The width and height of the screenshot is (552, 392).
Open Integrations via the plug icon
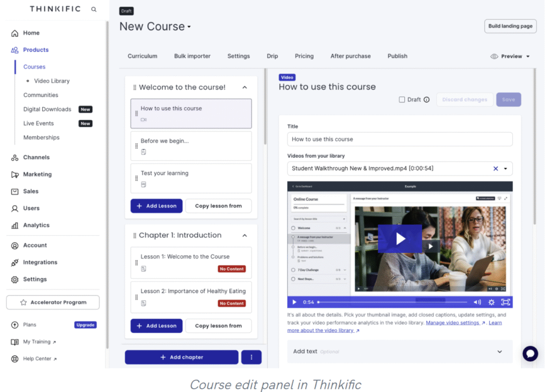(15, 263)
